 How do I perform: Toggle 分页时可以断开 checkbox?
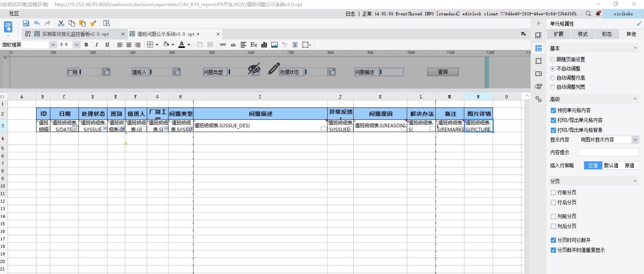(x=553, y=240)
